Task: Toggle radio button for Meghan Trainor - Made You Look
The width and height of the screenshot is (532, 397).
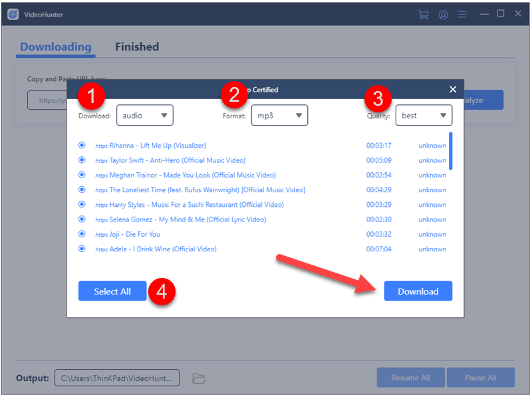Action: pyautogui.click(x=82, y=175)
